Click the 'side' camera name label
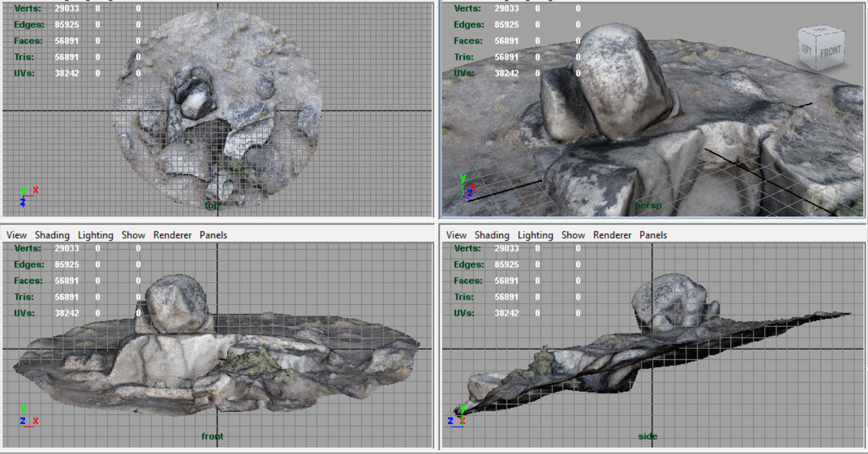The image size is (868, 454). (648, 436)
